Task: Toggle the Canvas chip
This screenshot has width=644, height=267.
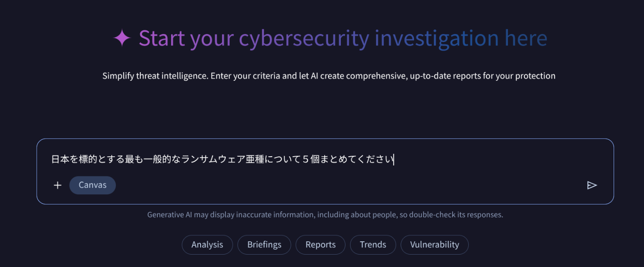Action: [92, 185]
